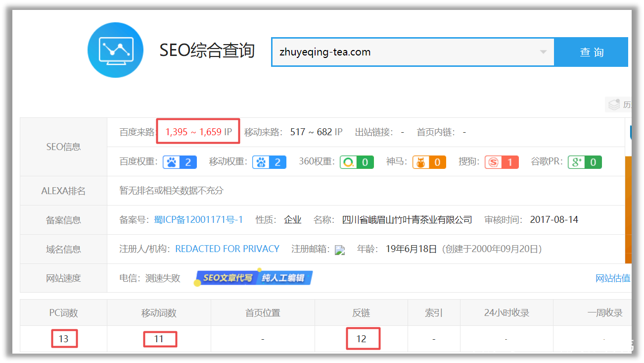Viewport: 644px width, 363px height.
Task: Open the history stack icon top right
Action: (x=614, y=104)
